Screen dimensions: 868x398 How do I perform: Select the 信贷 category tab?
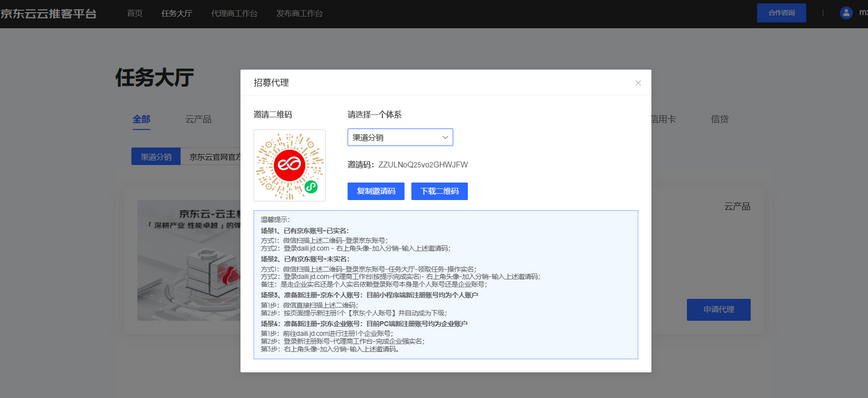pyautogui.click(x=720, y=119)
